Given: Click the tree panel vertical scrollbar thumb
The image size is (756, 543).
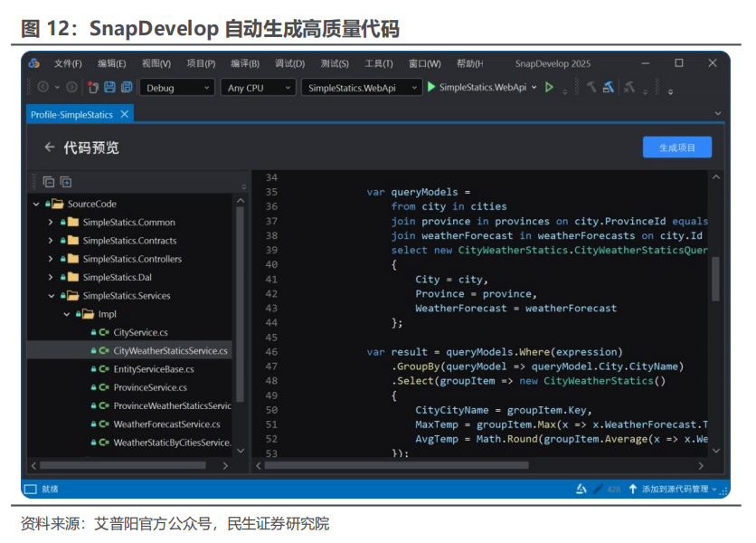Looking at the screenshot, I should [241, 304].
